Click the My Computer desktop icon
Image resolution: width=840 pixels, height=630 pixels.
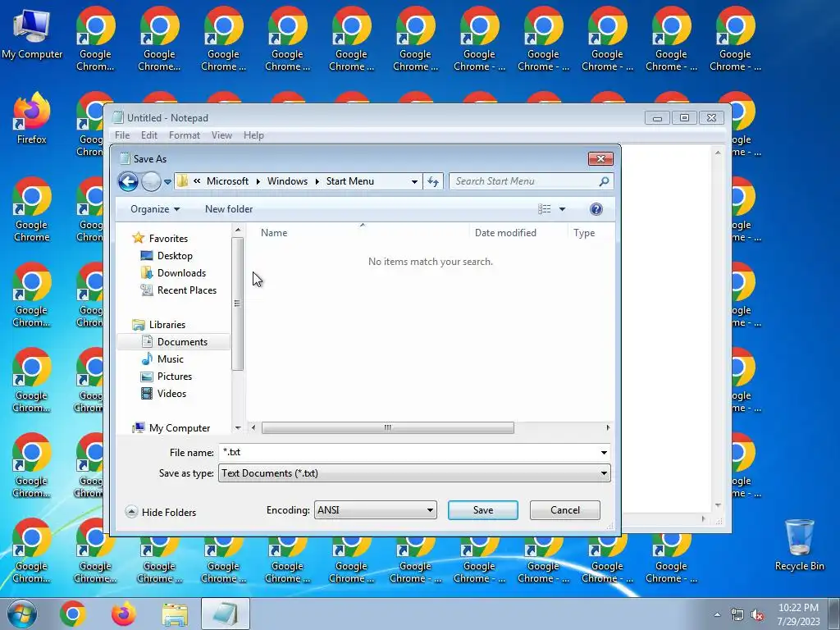click(32, 34)
